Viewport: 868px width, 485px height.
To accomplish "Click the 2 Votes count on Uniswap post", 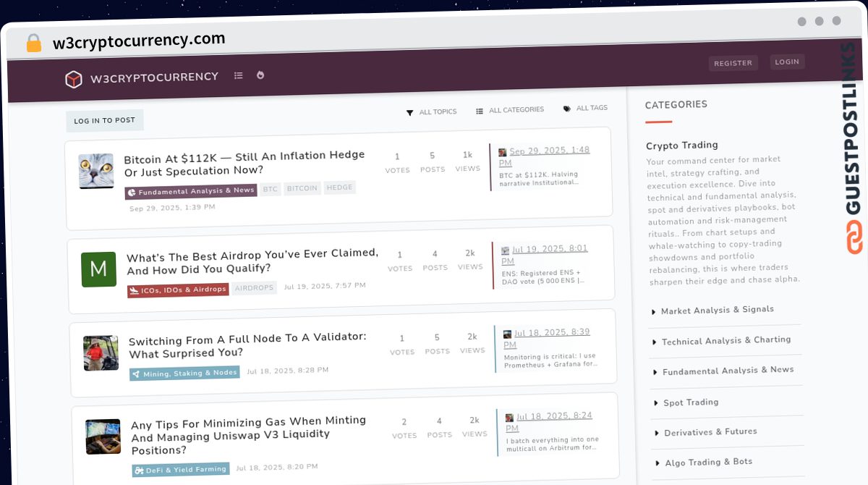I will tap(404, 428).
